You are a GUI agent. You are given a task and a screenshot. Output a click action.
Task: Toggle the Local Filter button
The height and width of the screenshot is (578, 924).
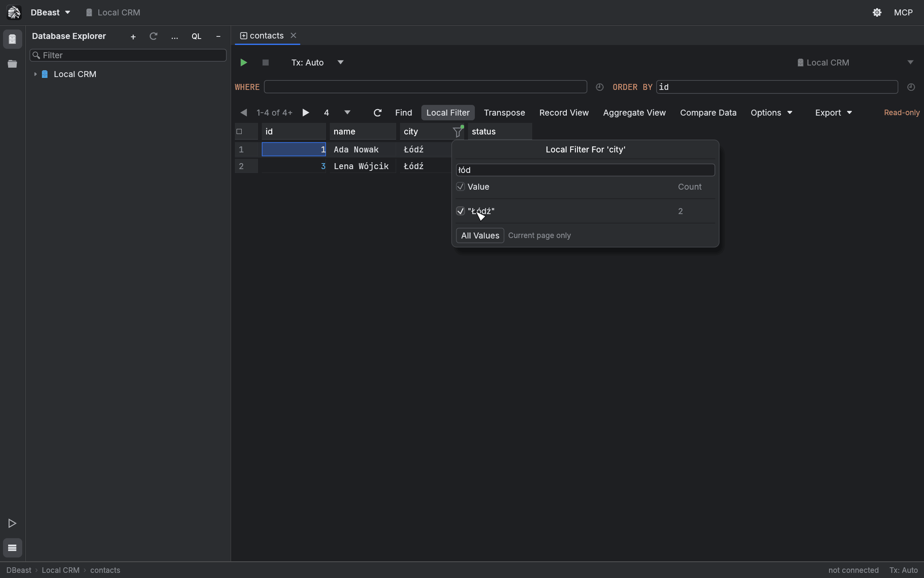coord(448,113)
